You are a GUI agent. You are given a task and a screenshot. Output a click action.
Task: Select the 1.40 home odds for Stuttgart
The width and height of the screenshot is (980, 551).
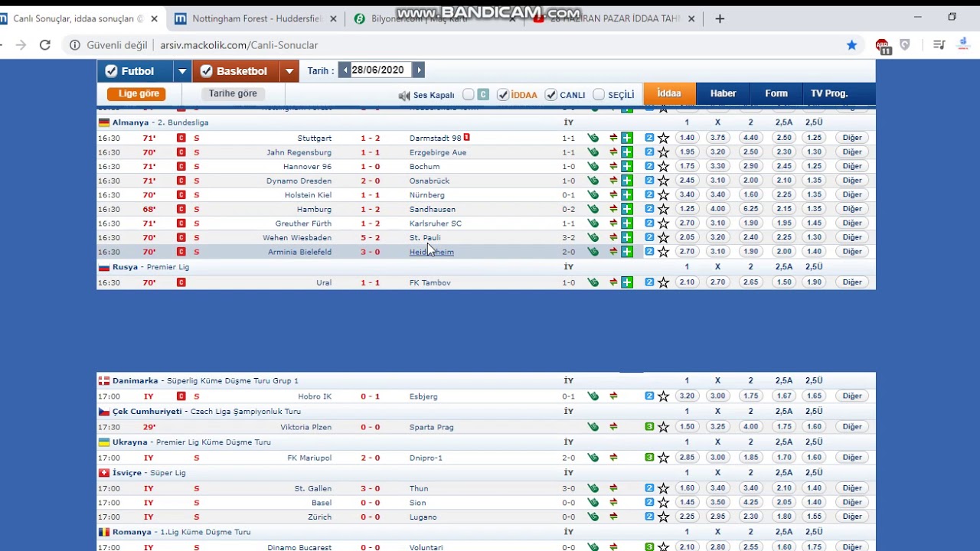pos(687,138)
